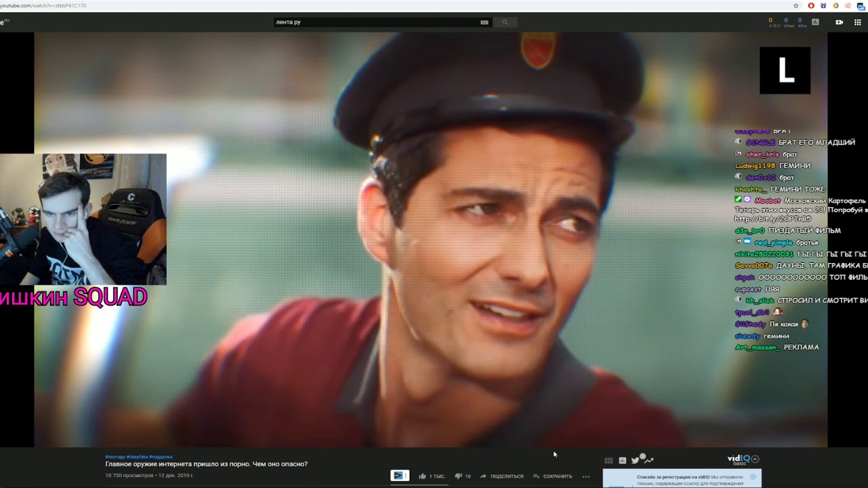
Task: Collapse the vidIQ basic panel chevron
Action: tap(755, 459)
